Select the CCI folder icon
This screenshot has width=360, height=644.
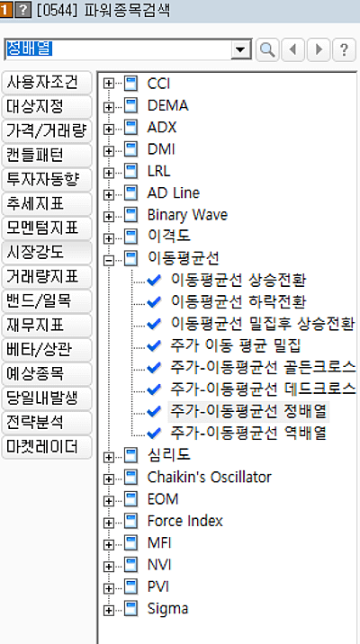click(x=130, y=84)
